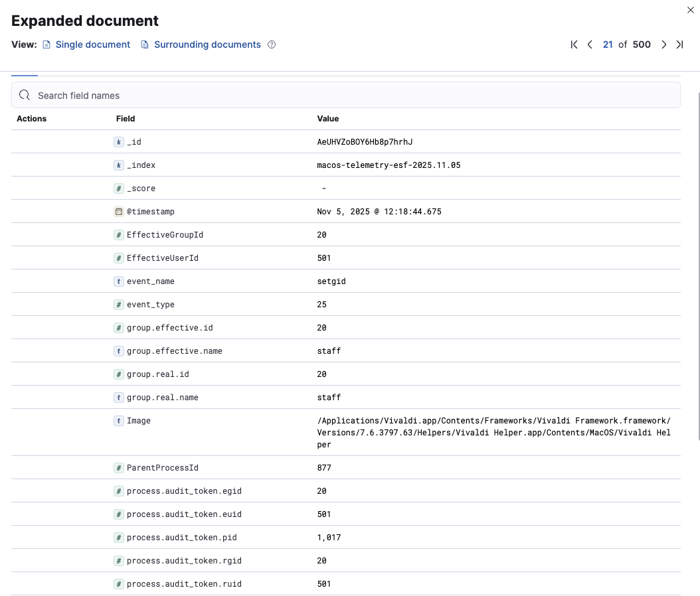Click the Image field path value
This screenshot has height=596, width=700.
pyautogui.click(x=493, y=433)
